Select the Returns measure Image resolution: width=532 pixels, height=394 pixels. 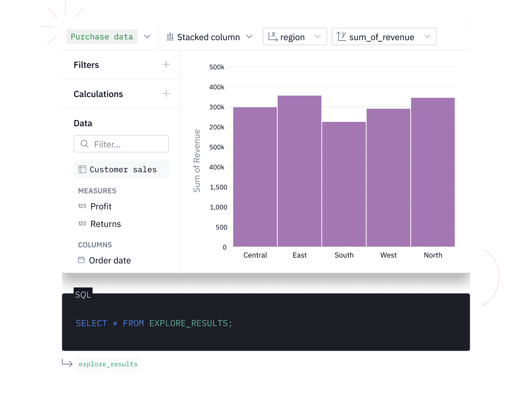click(105, 224)
